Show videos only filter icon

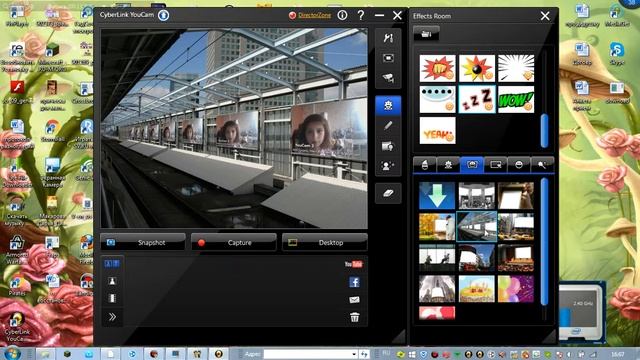112,298
